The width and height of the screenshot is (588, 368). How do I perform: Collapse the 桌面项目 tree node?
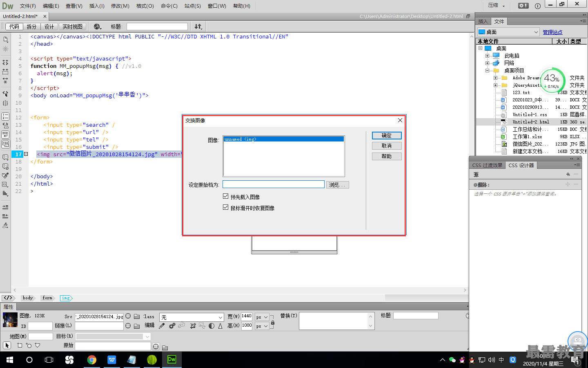click(487, 70)
